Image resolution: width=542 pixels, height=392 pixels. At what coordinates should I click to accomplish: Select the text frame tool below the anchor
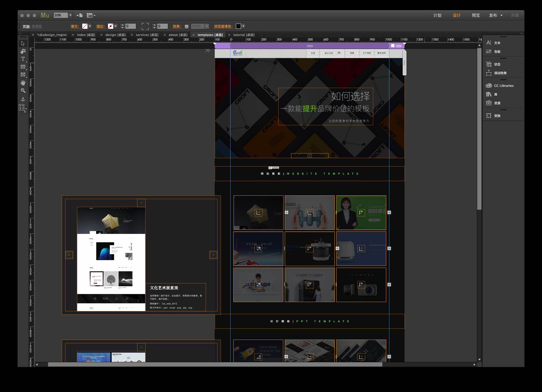coord(22,107)
